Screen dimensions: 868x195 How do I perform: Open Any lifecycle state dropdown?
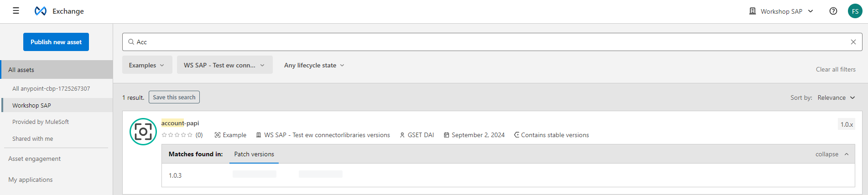[x=314, y=65]
